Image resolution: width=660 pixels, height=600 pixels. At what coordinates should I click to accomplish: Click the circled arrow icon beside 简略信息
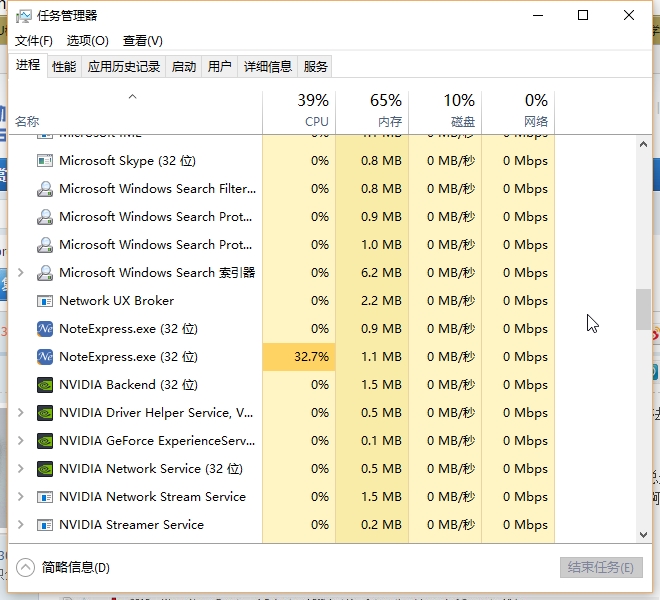pos(25,568)
